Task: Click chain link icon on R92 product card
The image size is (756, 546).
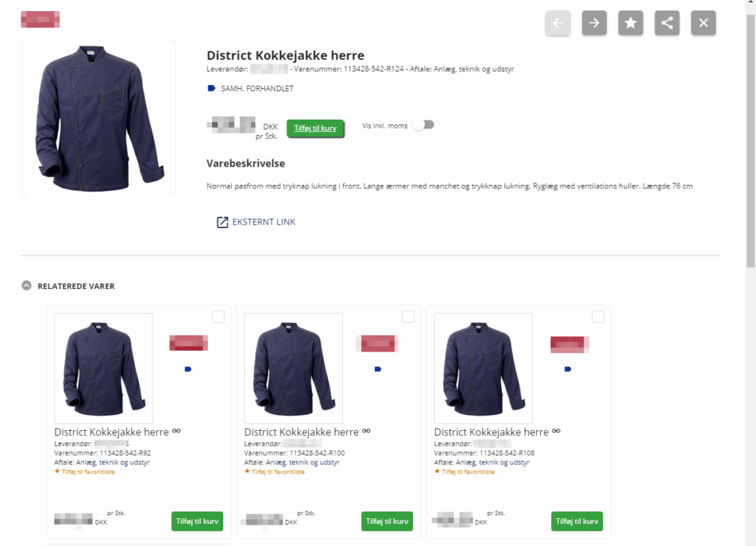Action: click(176, 431)
